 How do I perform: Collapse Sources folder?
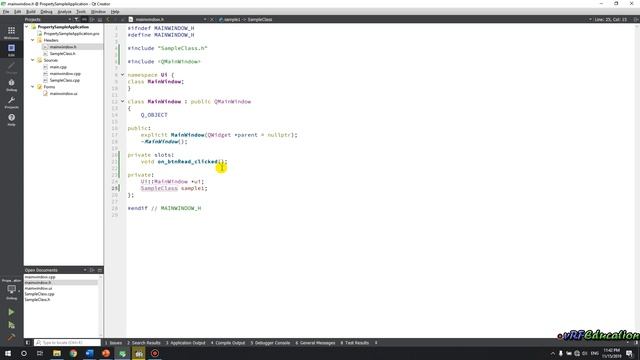tap(33, 60)
